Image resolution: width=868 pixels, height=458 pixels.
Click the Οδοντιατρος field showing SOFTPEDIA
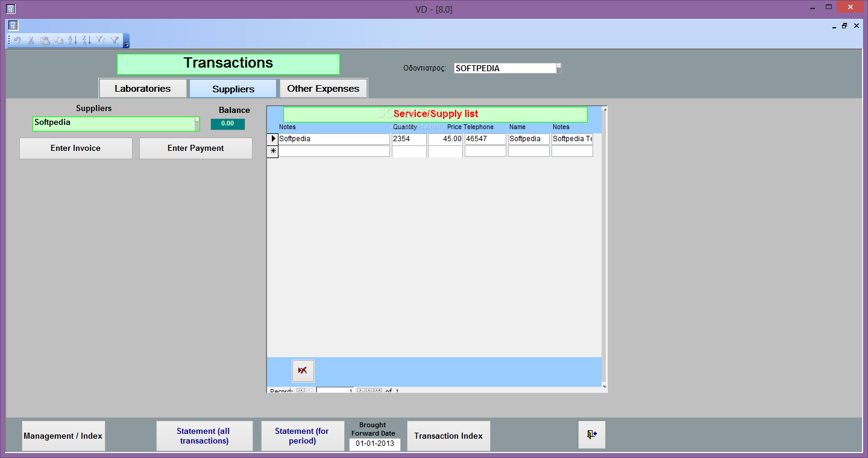coord(505,68)
